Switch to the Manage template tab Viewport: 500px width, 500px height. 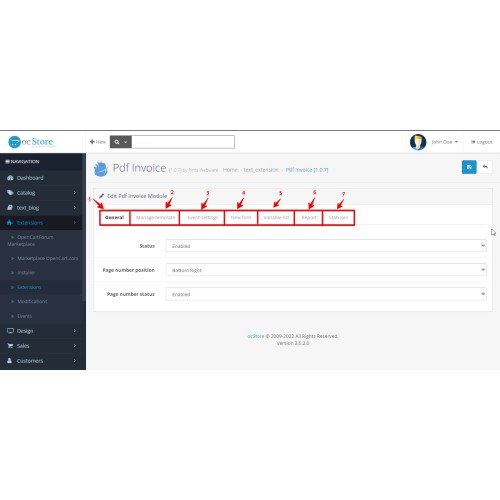click(155, 218)
